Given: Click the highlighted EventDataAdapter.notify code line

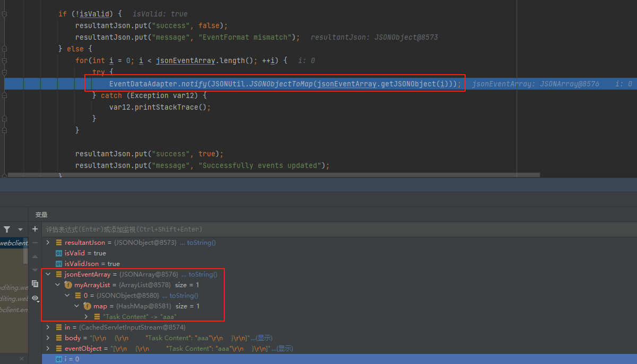Looking at the screenshot, I should tap(285, 84).
